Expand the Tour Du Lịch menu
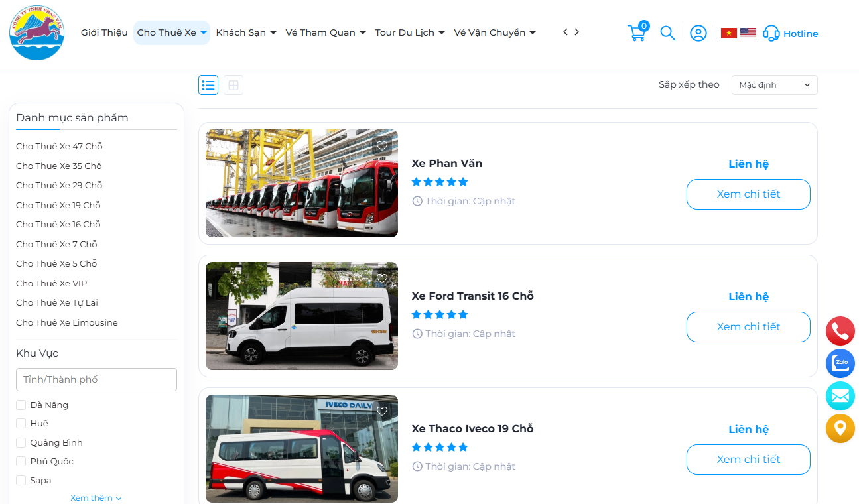Viewport: 859px width, 504px height. point(409,32)
